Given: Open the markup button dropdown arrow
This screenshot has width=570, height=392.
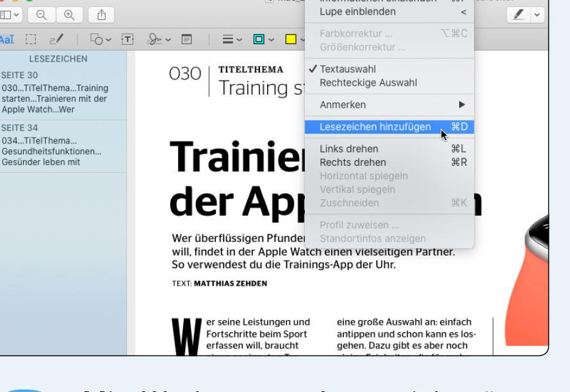Looking at the screenshot, I should point(537,15).
